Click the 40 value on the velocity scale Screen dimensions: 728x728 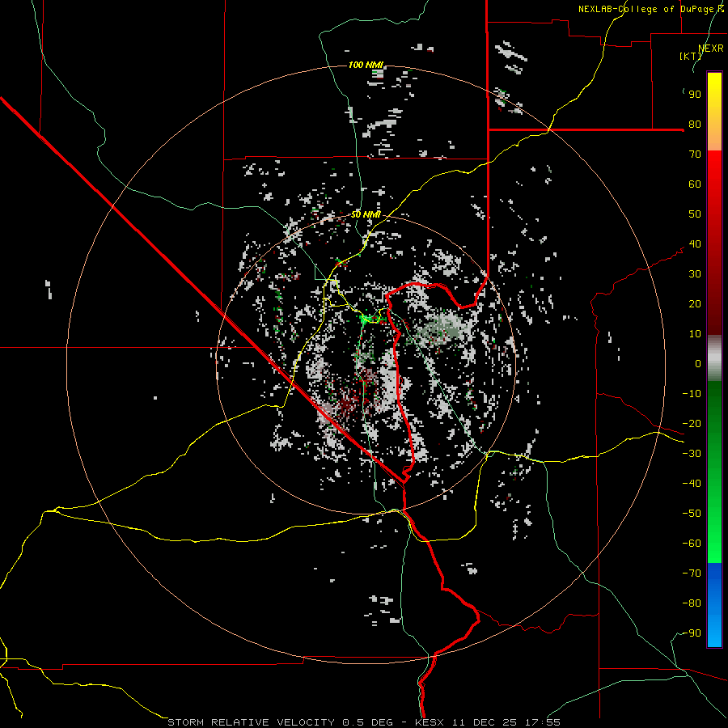(x=695, y=243)
